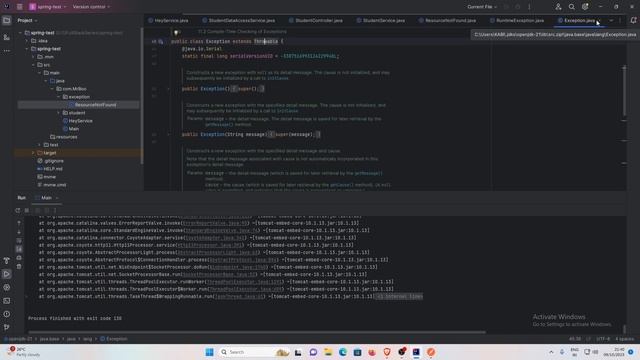The height and width of the screenshot is (360, 640).
Task: Open the Code With Me icon
Action: click(x=558, y=7)
